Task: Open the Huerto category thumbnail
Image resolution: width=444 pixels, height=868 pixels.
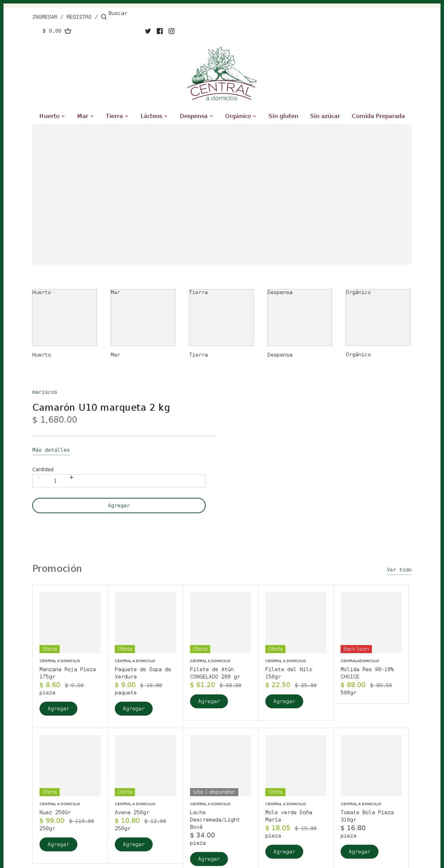Action: [x=64, y=318]
